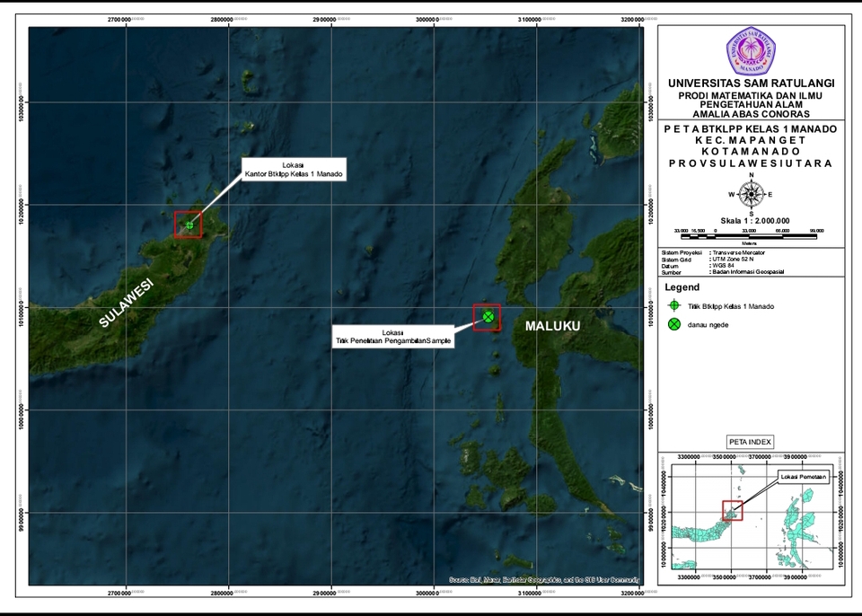
Task: Click the PENGETAHUAN ALAM line
Action: tap(751, 104)
